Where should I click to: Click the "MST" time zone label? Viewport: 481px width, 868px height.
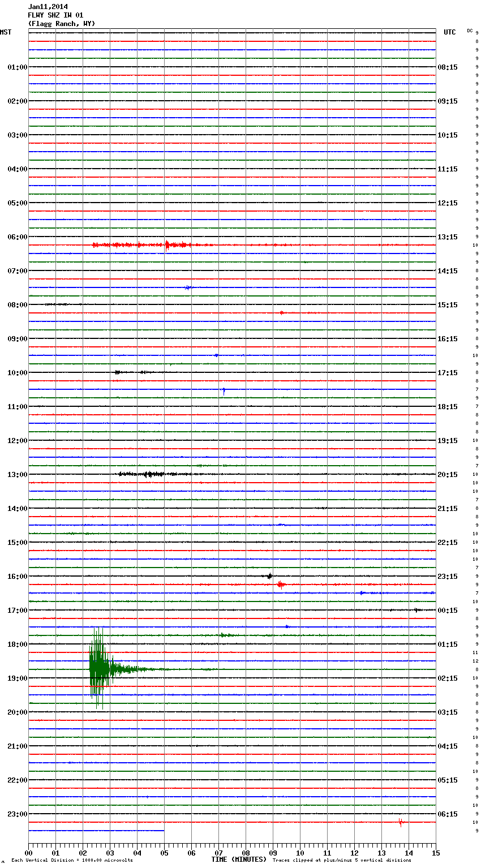(x=6, y=32)
